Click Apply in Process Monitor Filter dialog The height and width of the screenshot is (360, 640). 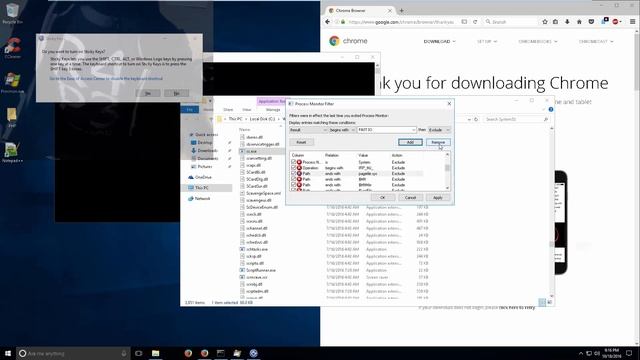[x=438, y=198]
